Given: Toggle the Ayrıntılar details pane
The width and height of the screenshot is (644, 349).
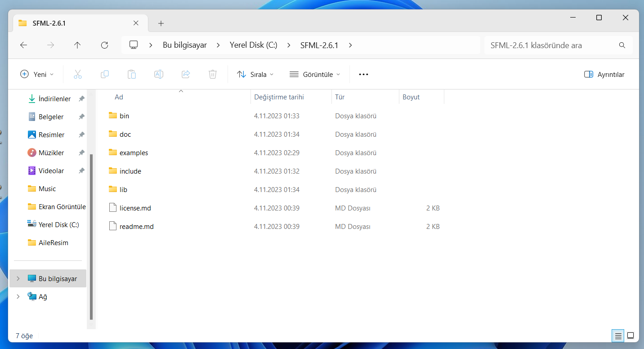Looking at the screenshot, I should coord(604,74).
